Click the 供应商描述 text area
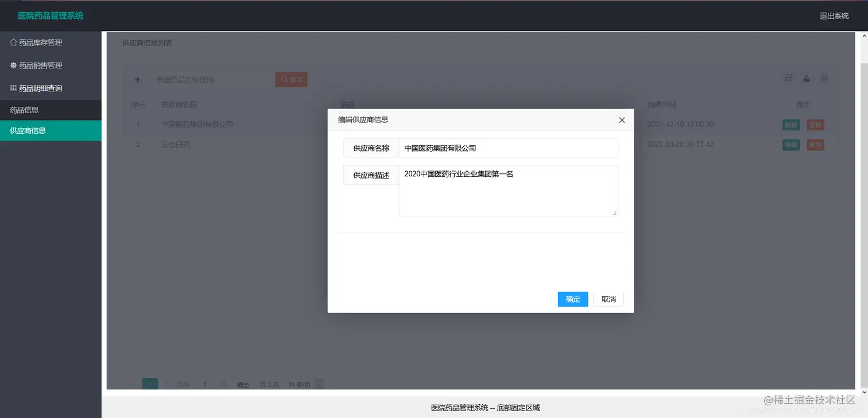This screenshot has height=418, width=868. point(509,191)
